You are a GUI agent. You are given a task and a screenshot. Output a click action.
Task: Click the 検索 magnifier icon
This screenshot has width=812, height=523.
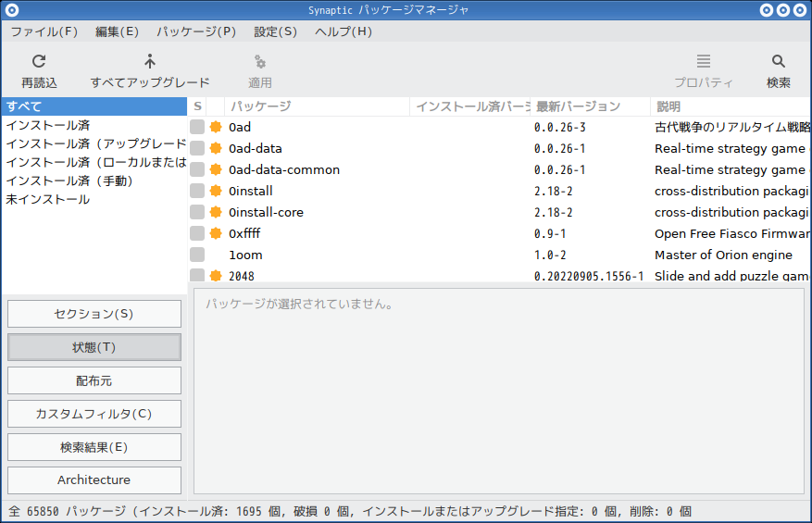tap(779, 62)
